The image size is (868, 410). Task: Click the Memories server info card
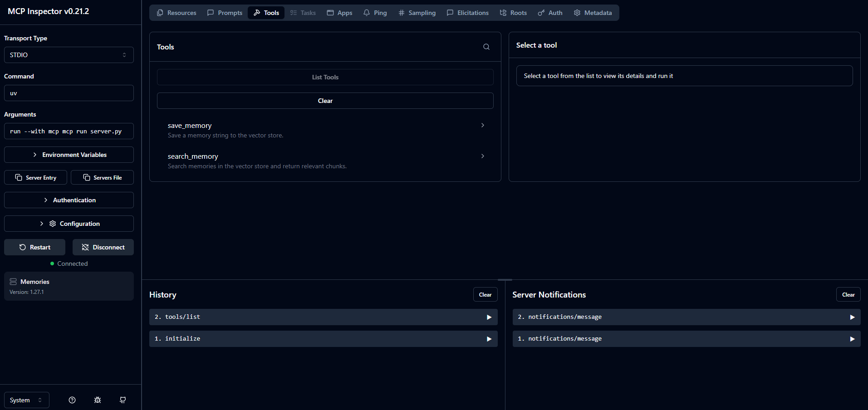coord(69,286)
